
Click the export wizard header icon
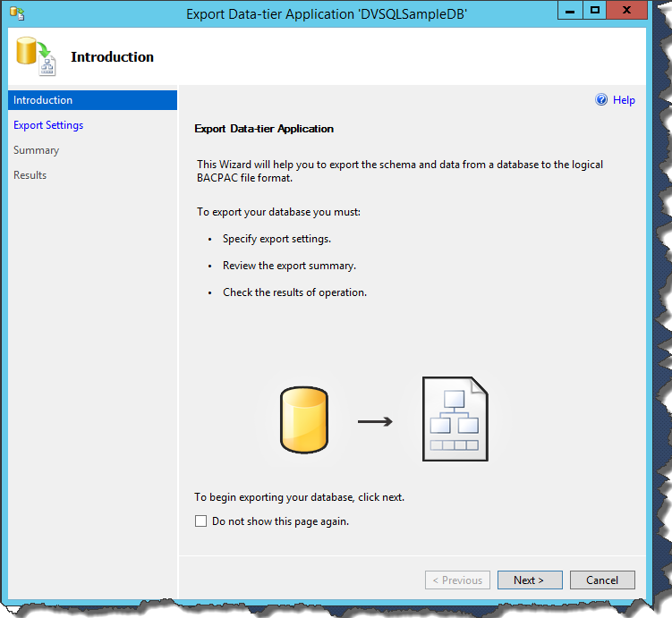[36, 56]
